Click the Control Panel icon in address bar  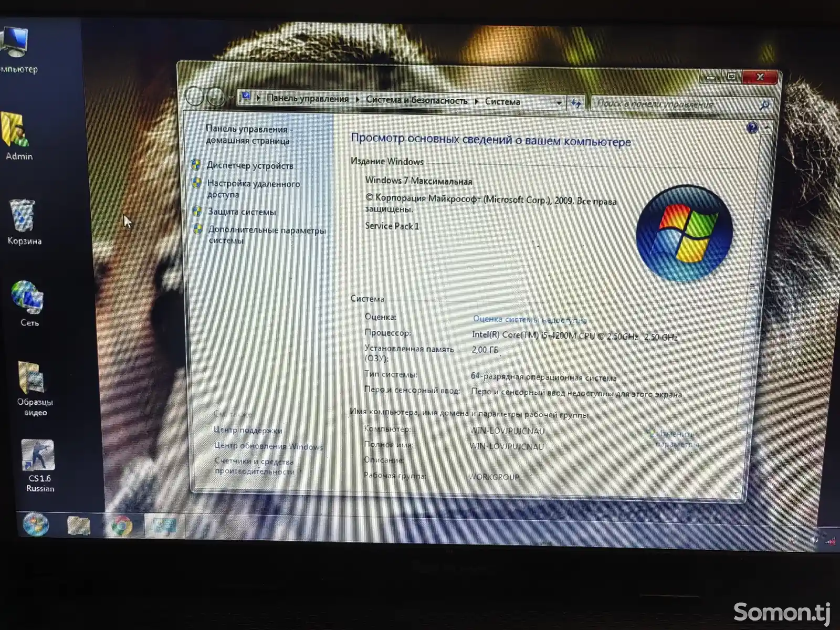pos(246,97)
